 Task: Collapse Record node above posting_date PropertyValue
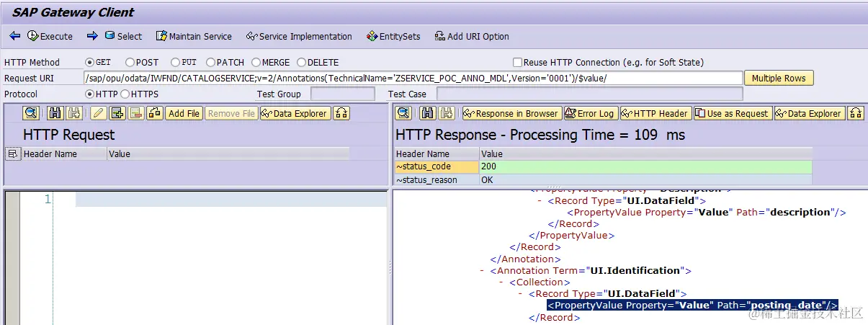[x=520, y=294]
